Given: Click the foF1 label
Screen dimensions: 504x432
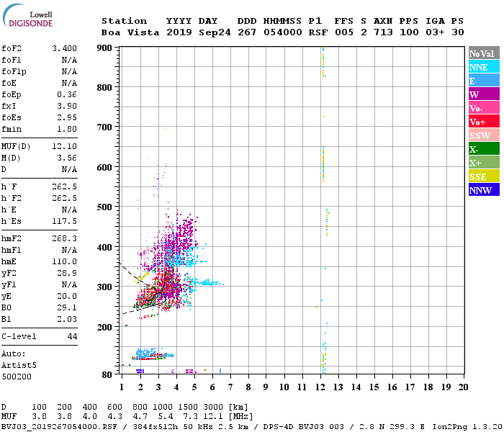Looking at the screenshot, I should coord(12,60).
